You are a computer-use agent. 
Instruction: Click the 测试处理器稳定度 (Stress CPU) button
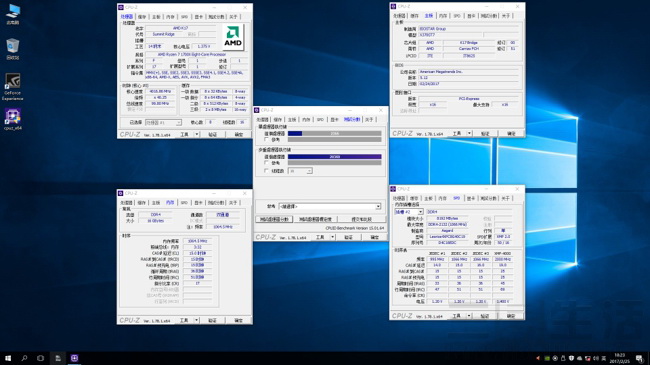pos(315,219)
